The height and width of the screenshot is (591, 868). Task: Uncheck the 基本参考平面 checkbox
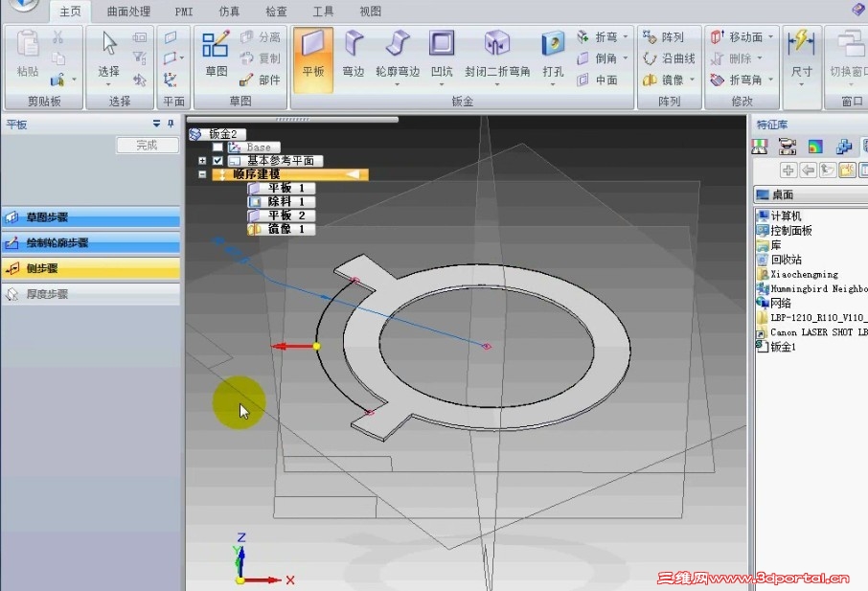click(217, 161)
